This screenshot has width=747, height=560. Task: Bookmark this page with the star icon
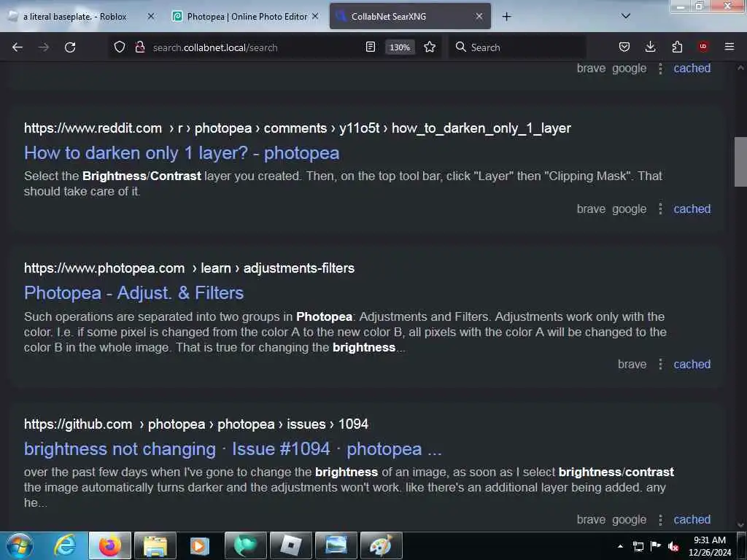tap(430, 47)
